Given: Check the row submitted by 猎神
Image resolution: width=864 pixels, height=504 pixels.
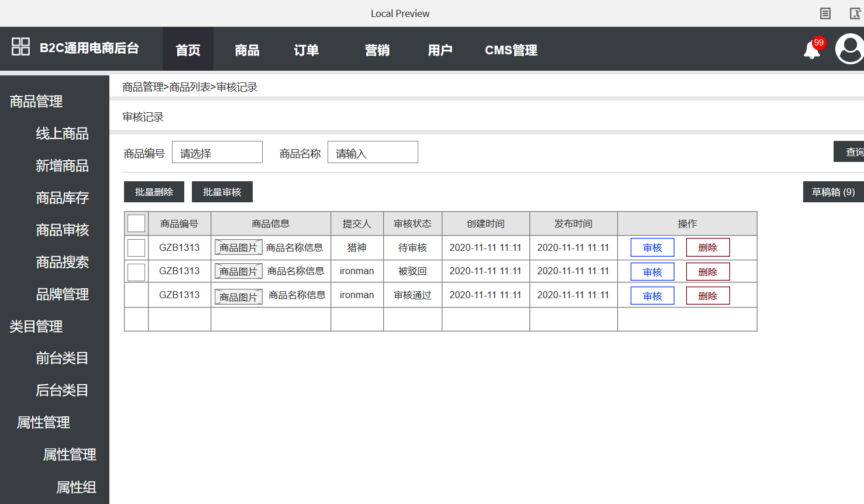Looking at the screenshot, I should coord(136,248).
